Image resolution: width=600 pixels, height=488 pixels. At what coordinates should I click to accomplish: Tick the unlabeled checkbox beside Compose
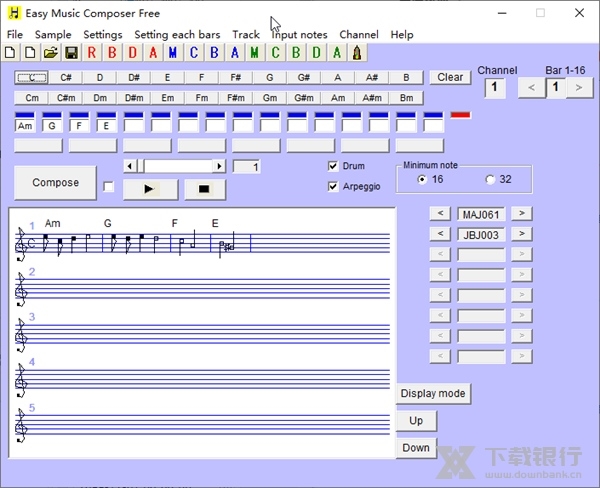point(109,187)
